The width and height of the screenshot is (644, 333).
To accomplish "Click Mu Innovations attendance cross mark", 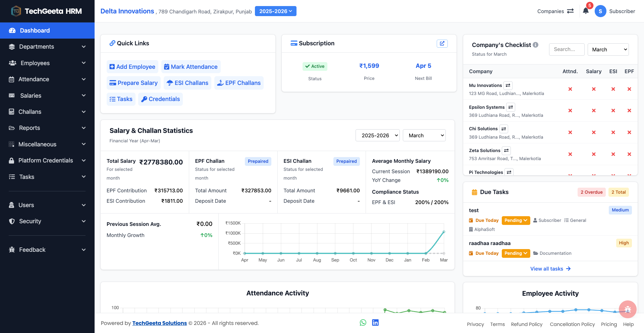I will (x=570, y=89).
